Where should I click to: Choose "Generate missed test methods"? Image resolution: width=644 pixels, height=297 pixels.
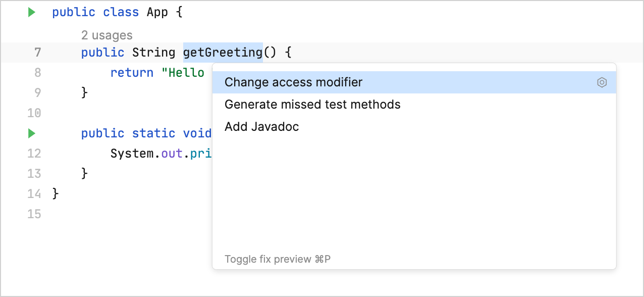coord(312,104)
